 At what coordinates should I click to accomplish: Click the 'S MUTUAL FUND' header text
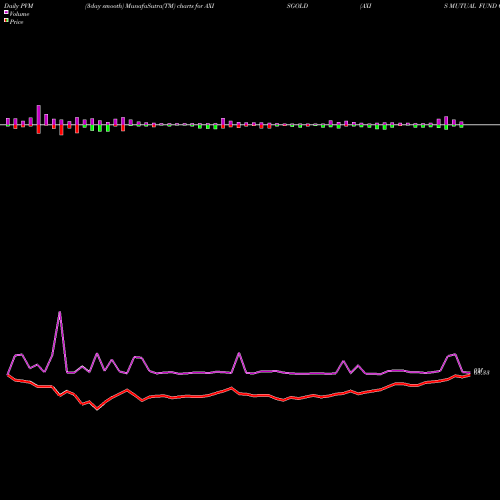pyautogui.click(x=470, y=6)
